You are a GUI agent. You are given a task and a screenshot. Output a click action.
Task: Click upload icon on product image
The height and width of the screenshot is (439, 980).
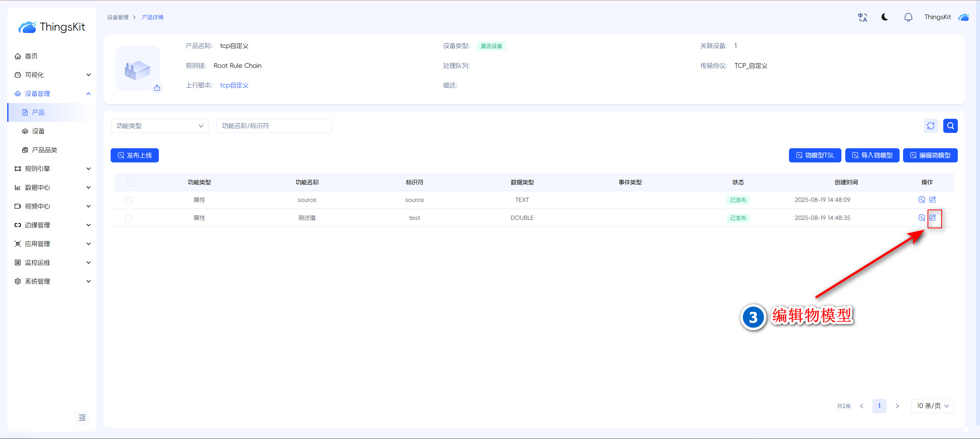click(x=157, y=88)
